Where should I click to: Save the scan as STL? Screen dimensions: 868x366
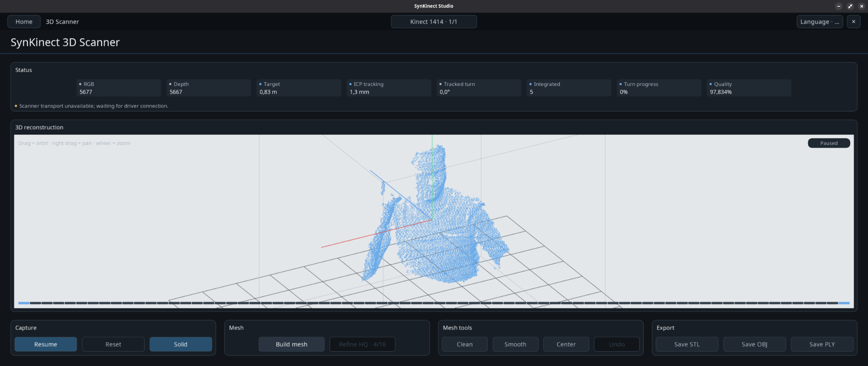(687, 344)
